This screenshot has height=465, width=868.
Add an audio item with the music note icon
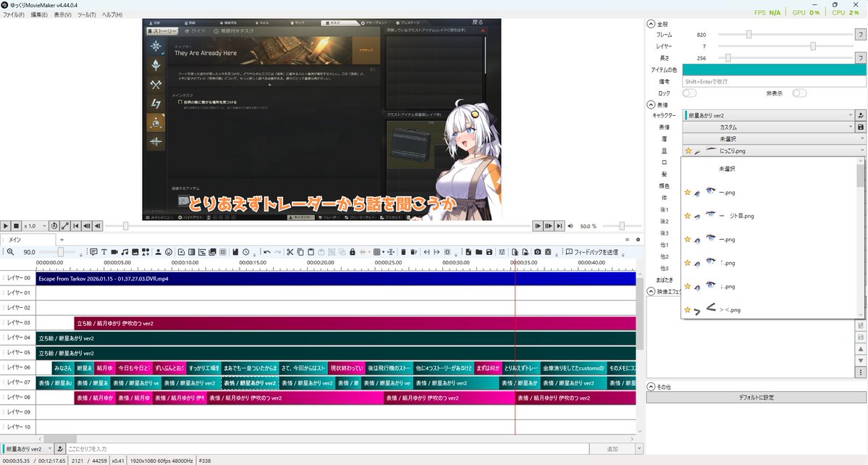pos(125,252)
